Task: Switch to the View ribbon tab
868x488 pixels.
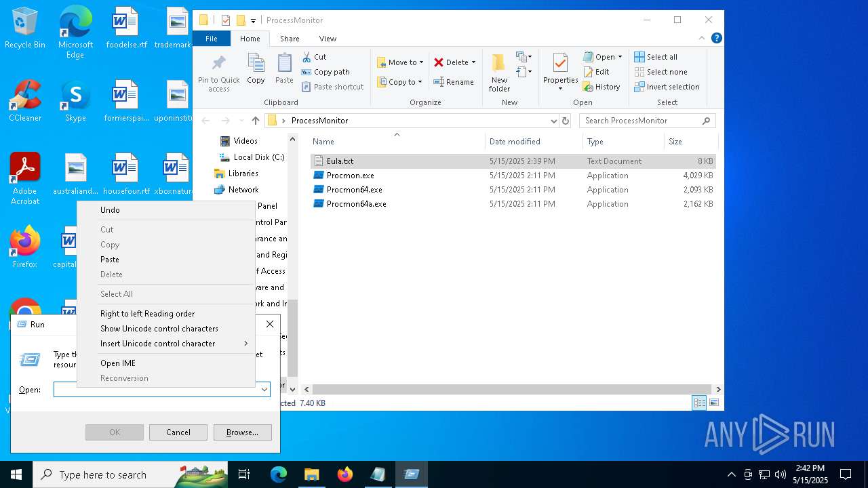Action: click(x=328, y=39)
